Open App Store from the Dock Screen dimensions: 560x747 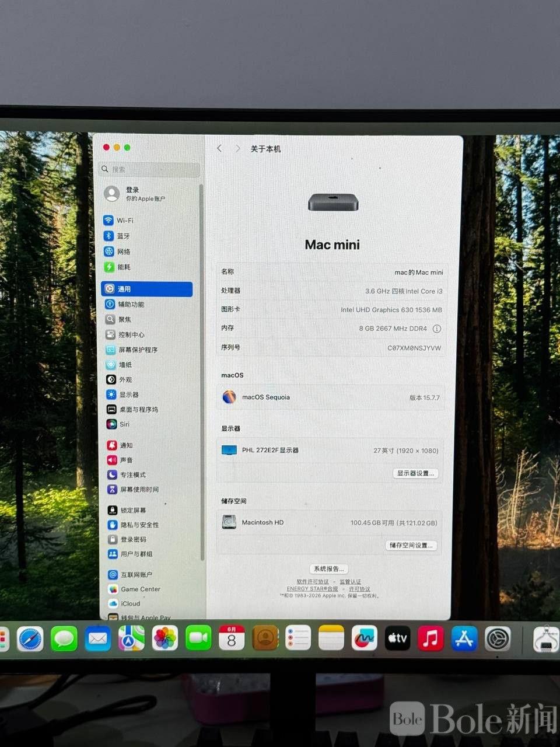[x=464, y=638]
